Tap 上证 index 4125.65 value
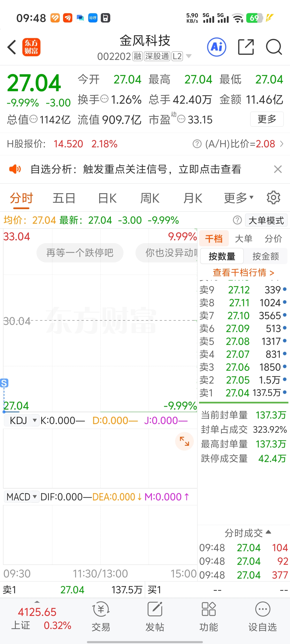 coord(37,612)
